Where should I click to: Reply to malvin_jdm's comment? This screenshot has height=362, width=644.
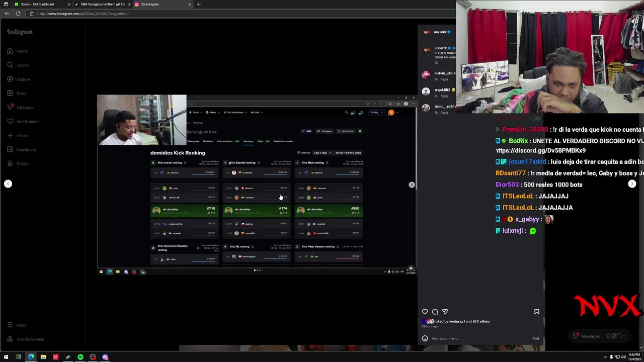[444, 79]
